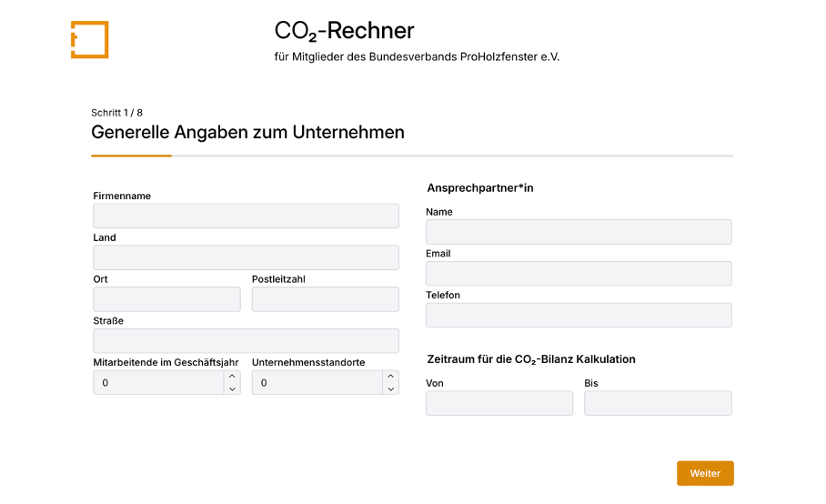Click the Email input field
Image resolution: width=826 pixels, height=504 pixels.
[579, 273]
